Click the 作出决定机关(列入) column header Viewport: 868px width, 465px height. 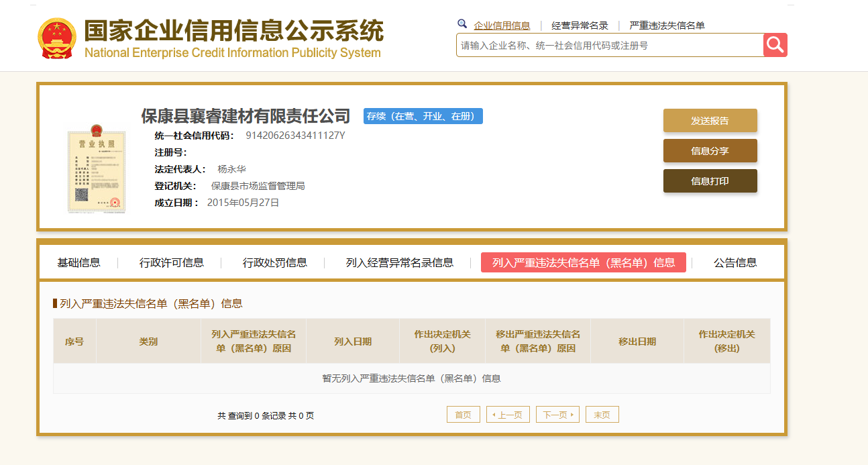click(x=443, y=342)
